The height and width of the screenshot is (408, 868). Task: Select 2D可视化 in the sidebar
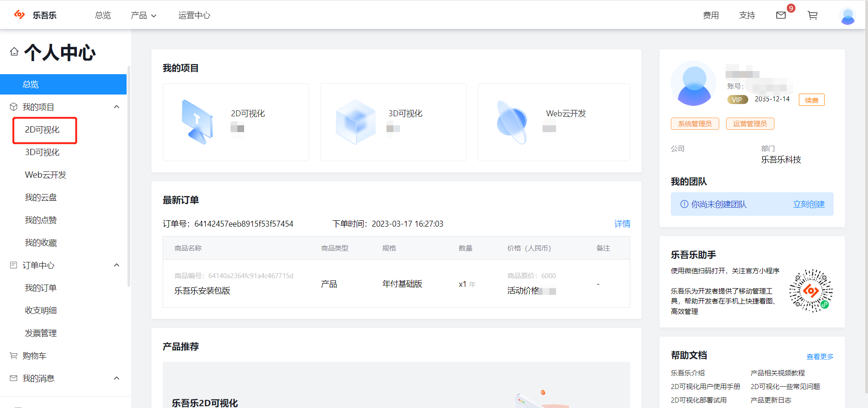(42, 130)
